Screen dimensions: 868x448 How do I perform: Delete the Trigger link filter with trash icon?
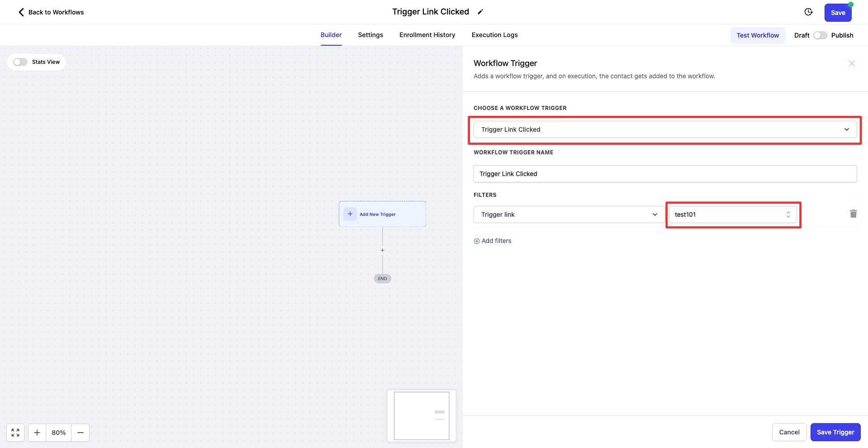[x=853, y=214]
